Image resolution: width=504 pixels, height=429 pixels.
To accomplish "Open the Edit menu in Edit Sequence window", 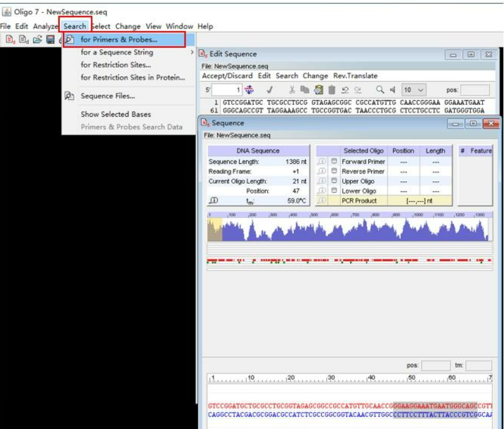I will click(x=264, y=76).
